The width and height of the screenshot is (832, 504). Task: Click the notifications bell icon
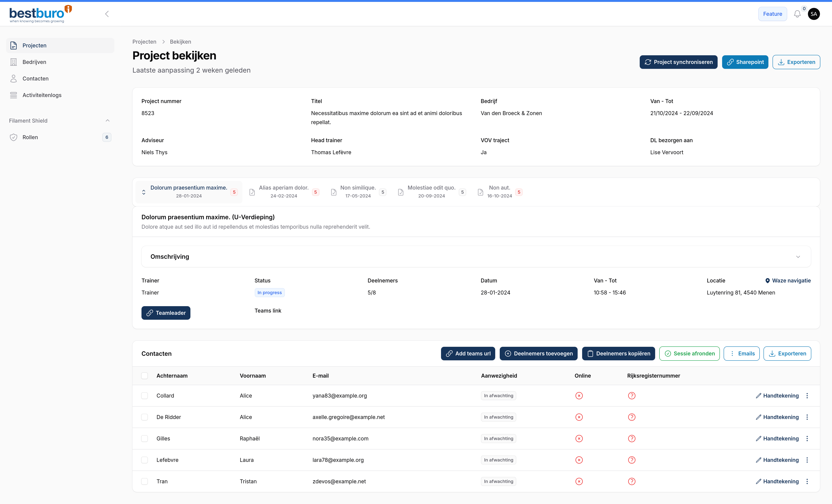pyautogui.click(x=797, y=14)
